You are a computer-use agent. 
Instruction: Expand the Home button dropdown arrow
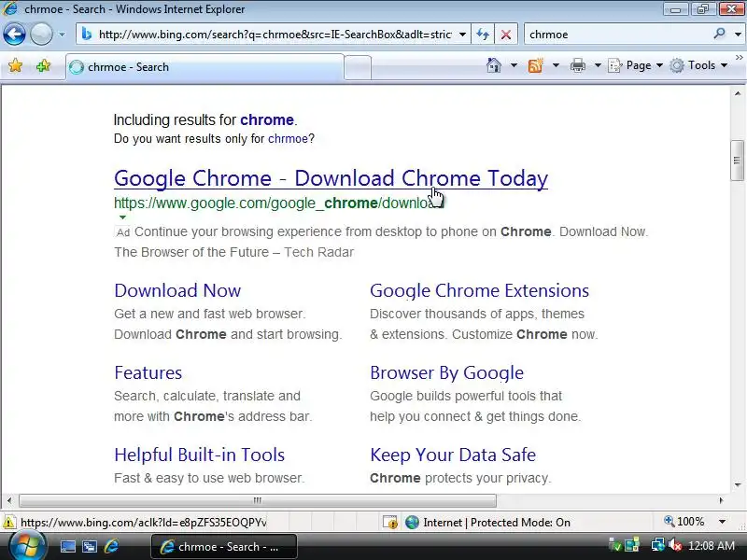[514, 65]
